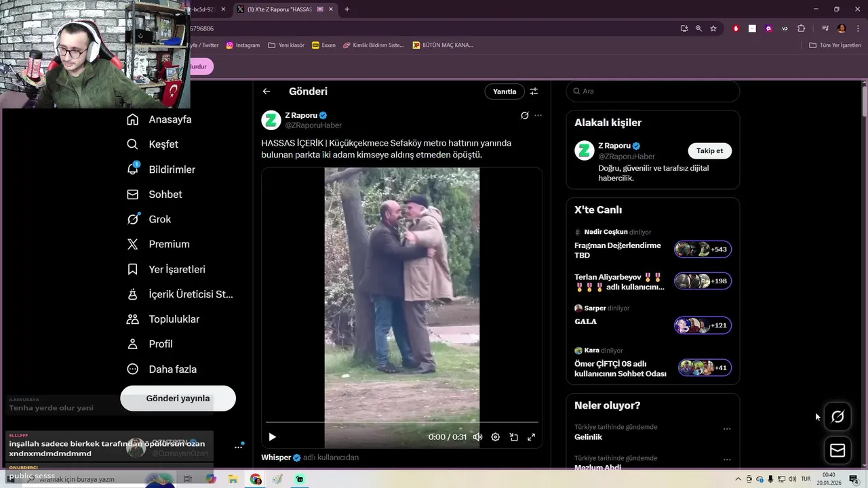The width and height of the screenshot is (868, 488).
Task: Install app icon in address bar
Action: 684,28
